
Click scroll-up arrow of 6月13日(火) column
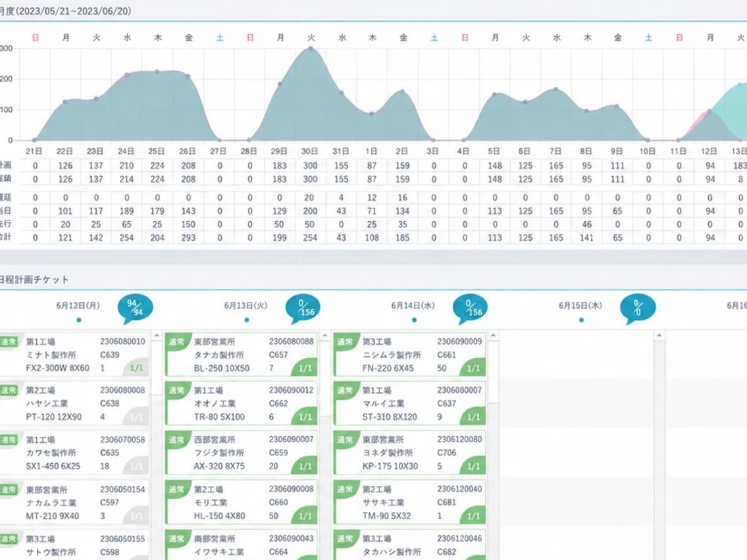(325, 336)
